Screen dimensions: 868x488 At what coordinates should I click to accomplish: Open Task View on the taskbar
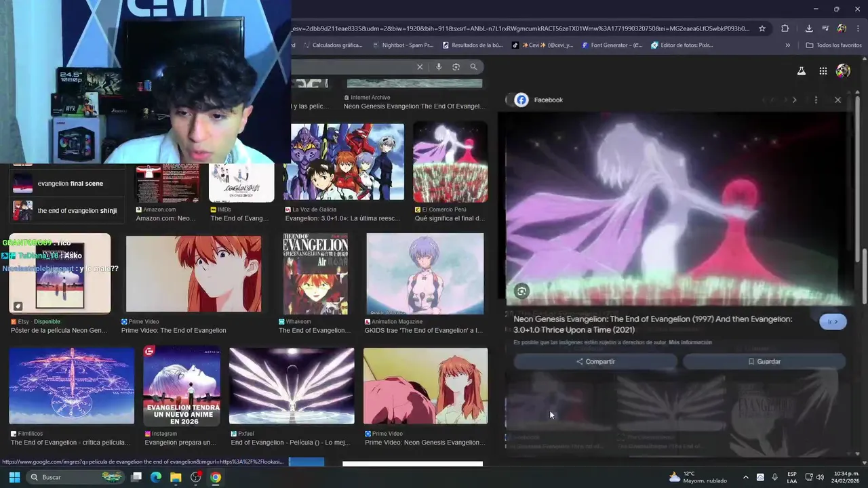(136, 477)
